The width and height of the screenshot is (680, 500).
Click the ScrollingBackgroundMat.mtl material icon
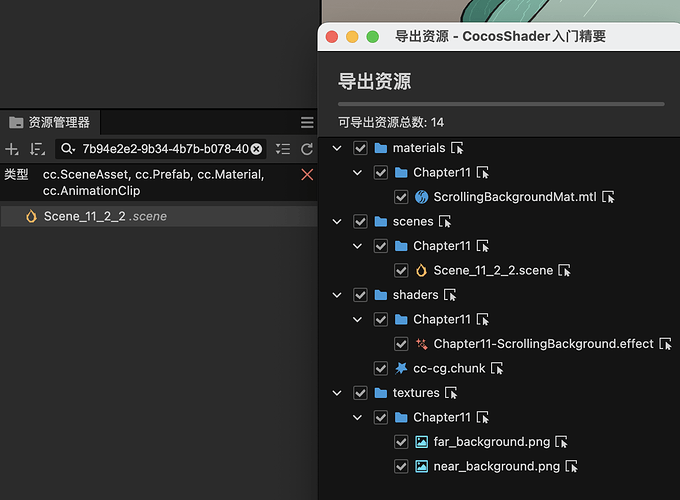point(422,197)
